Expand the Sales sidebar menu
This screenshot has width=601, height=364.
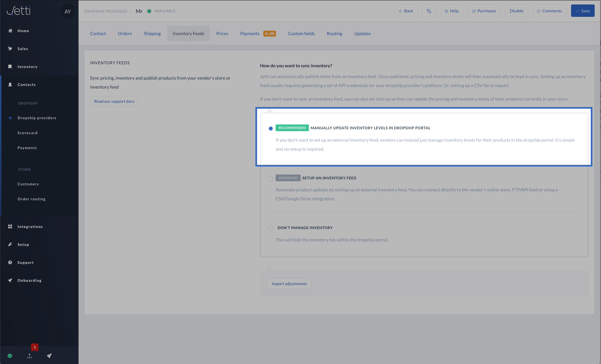23,49
